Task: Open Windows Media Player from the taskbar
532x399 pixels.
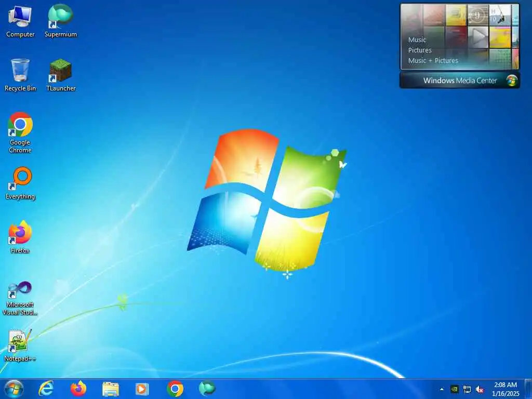Action: (x=142, y=389)
